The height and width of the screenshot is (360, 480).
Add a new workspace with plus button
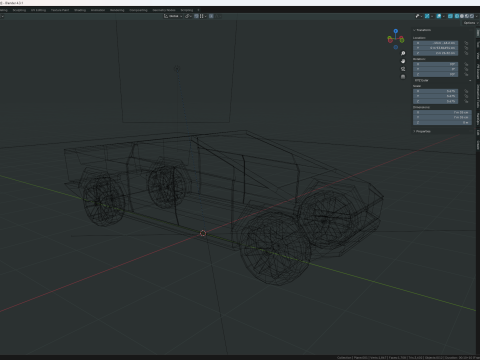click(x=199, y=10)
